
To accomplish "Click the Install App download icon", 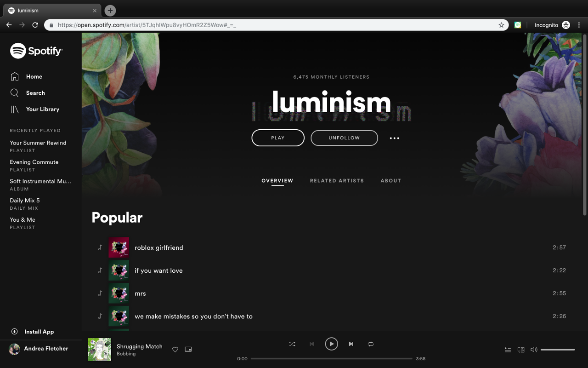I will (14, 332).
